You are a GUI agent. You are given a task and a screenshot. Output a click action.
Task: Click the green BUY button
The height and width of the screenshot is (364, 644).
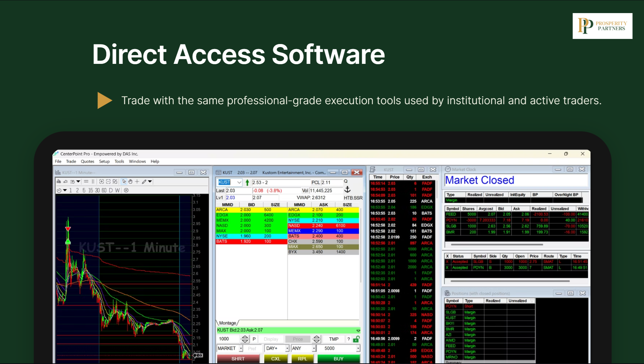(x=338, y=359)
